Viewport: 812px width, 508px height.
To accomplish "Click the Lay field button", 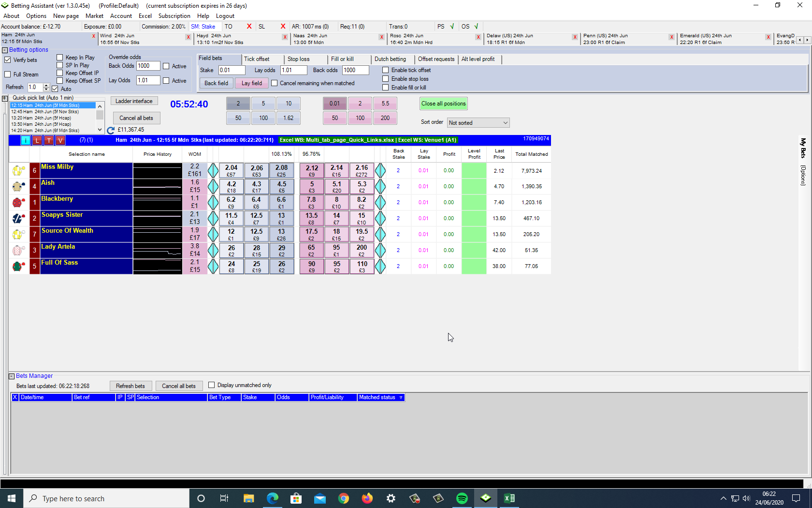I will (252, 83).
